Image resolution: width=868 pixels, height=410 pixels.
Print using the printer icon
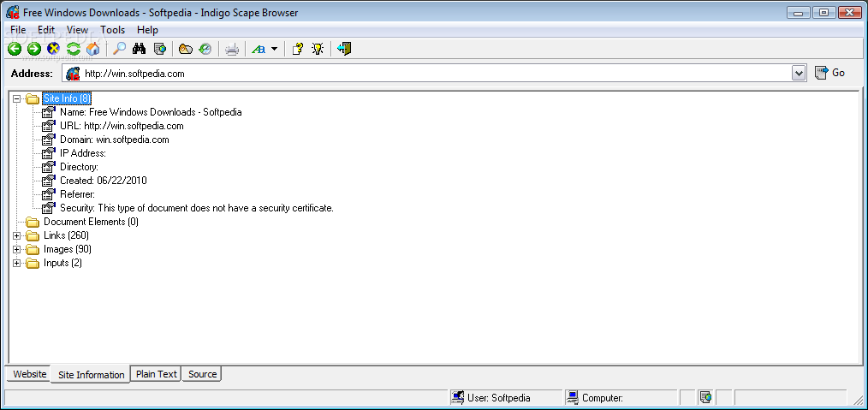tap(232, 50)
